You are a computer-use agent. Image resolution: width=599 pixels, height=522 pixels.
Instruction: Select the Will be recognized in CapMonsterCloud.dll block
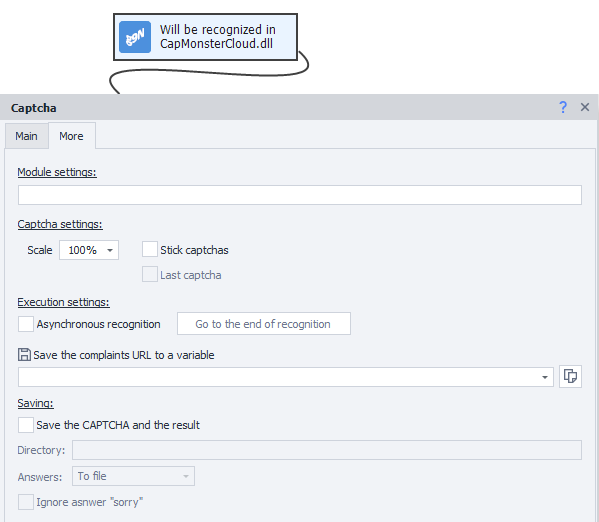pos(206,37)
